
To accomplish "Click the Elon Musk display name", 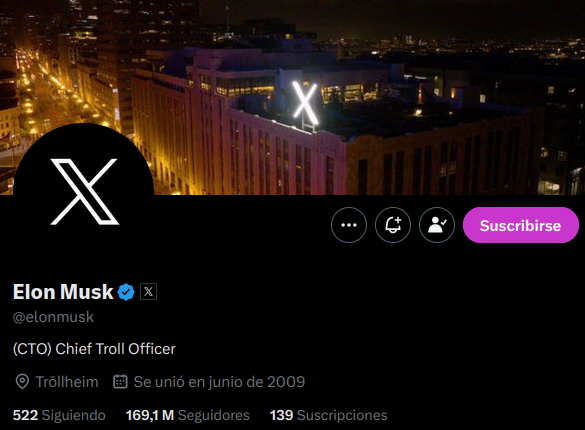I will click(x=63, y=292).
